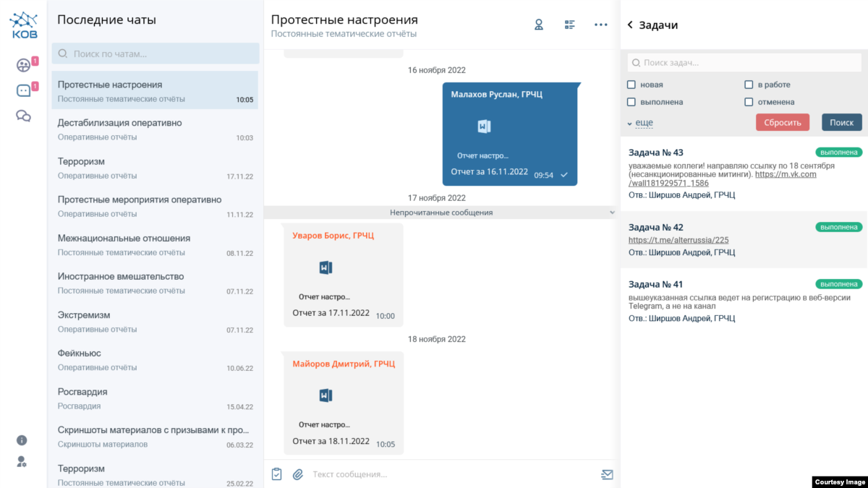Click the paperclip attach file icon

click(x=297, y=474)
